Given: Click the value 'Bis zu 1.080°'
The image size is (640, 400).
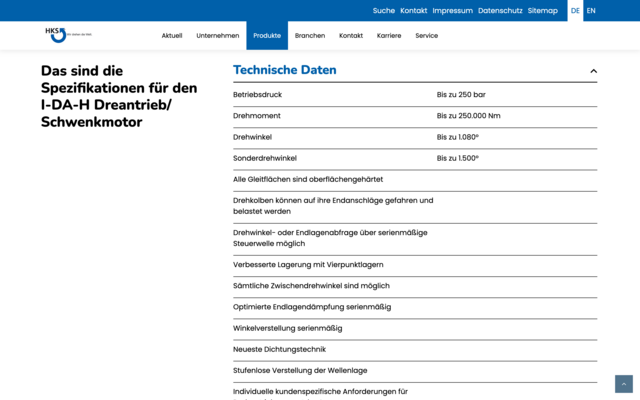Looking at the screenshot, I should [x=458, y=137].
